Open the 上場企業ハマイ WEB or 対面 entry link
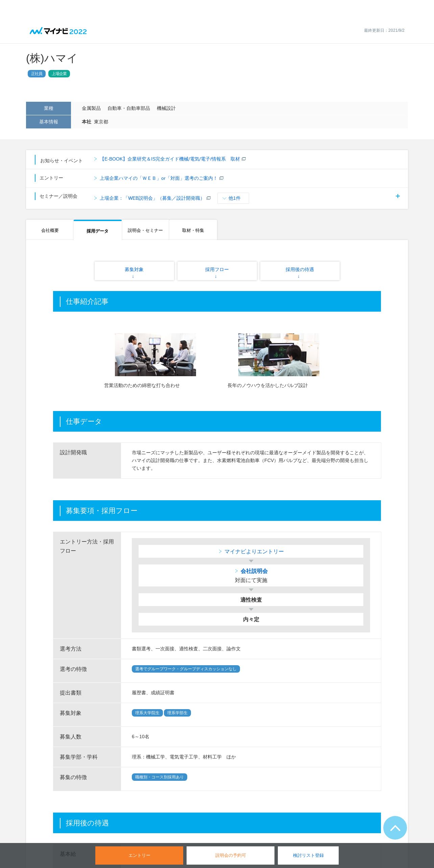 158,178
